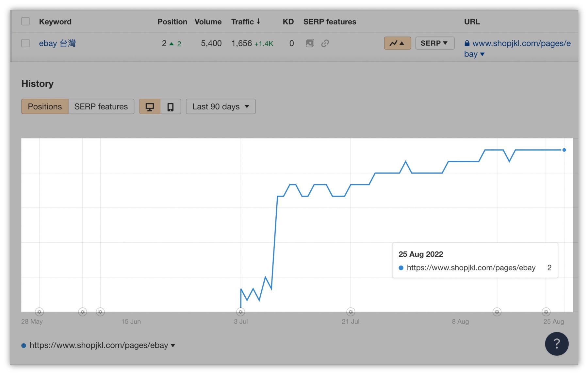This screenshot has height=375, width=588.
Task: Open the ebay 台灣 keyword link
Action: (x=57, y=43)
